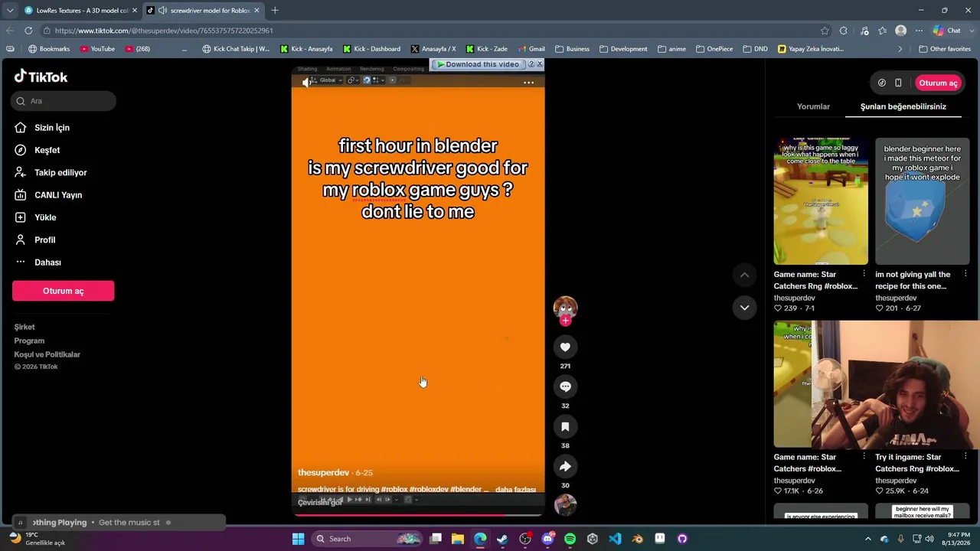Follow thesuperdev via the pink plus badge
The height and width of the screenshot is (551, 980).
(x=565, y=321)
